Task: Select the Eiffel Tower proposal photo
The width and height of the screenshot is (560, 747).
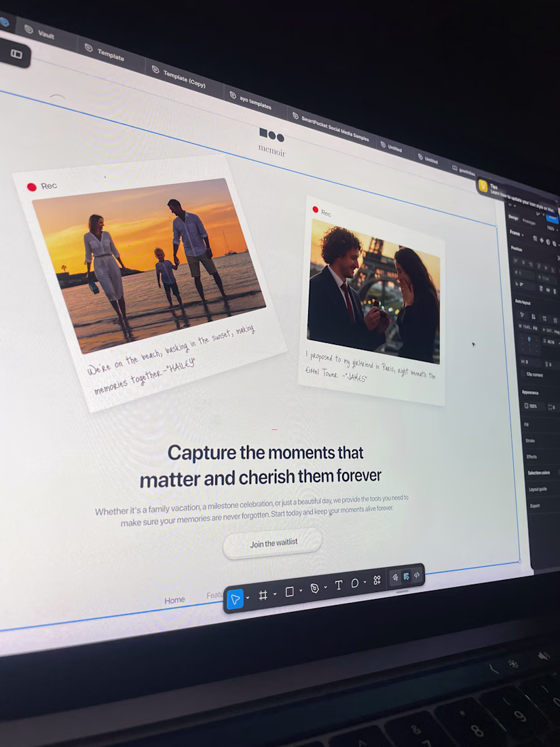Action: 374,291
